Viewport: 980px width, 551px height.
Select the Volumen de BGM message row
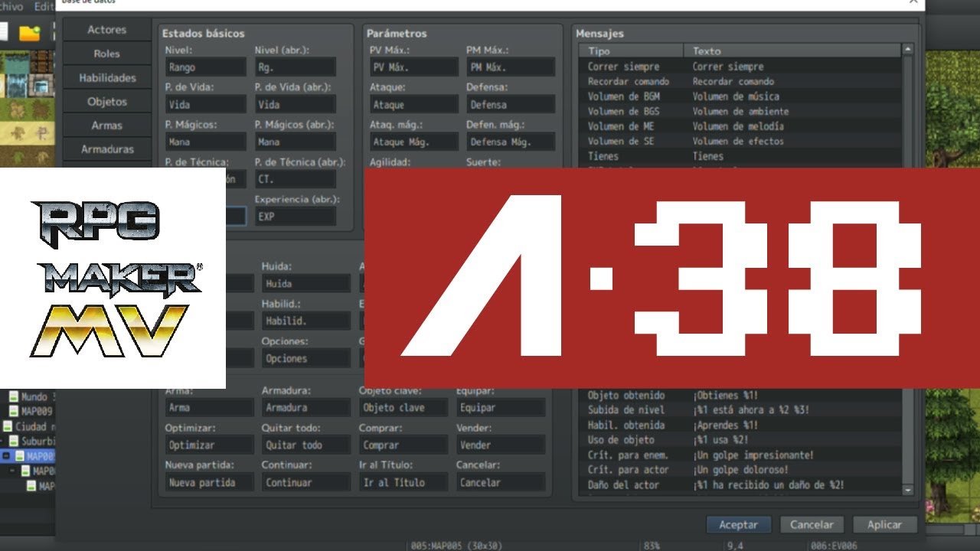click(740, 96)
